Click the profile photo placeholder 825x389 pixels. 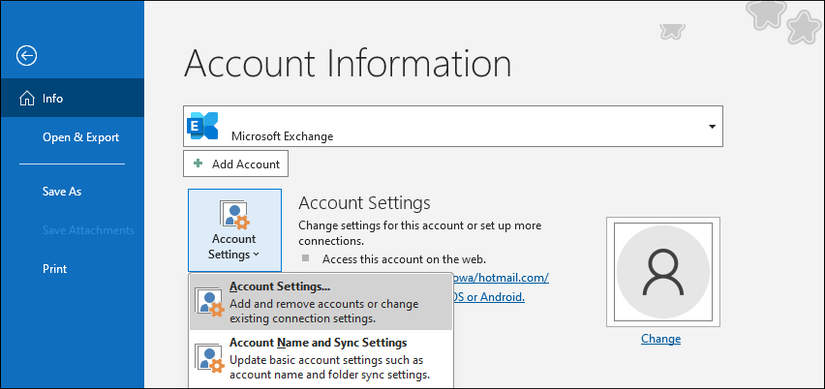[x=663, y=272]
